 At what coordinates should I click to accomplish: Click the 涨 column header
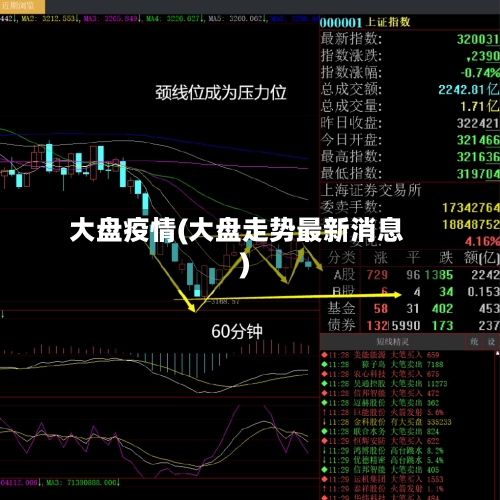pyautogui.click(x=380, y=258)
